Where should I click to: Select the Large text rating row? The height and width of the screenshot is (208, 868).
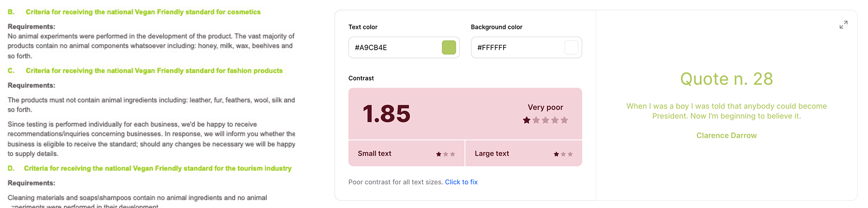(x=524, y=154)
